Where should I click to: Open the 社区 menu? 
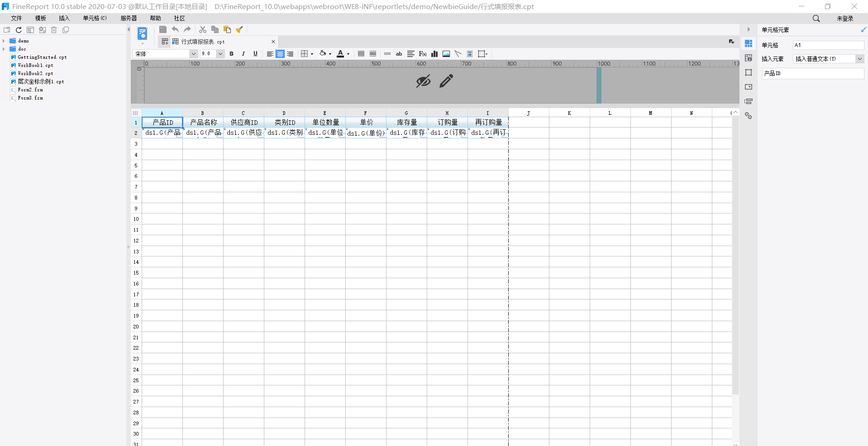click(180, 18)
